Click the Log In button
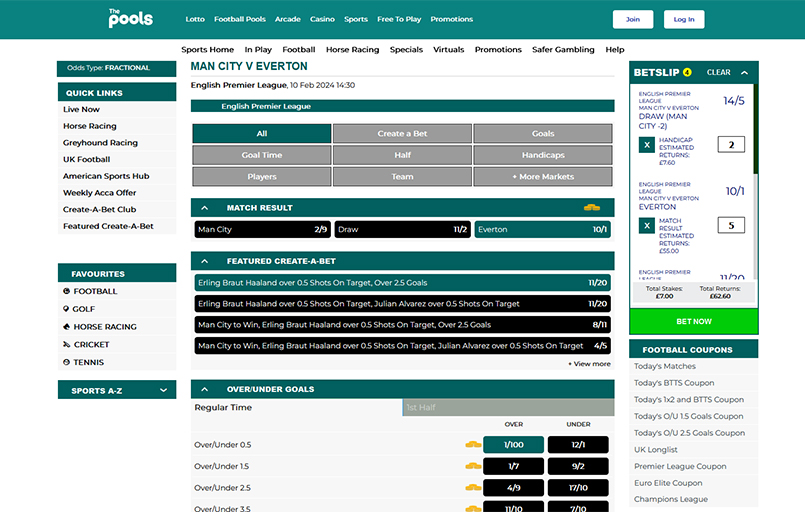The image size is (805, 512). pos(684,20)
